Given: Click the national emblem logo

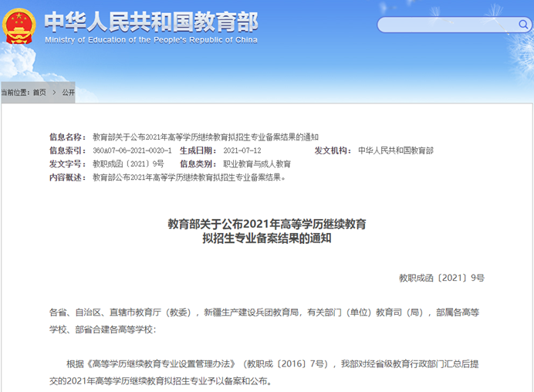Looking at the screenshot, I should (x=21, y=27).
